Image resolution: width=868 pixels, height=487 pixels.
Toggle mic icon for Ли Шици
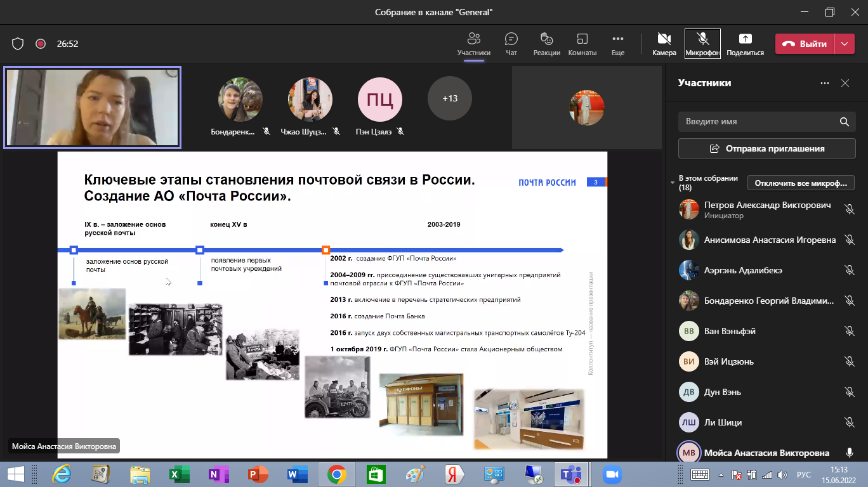tap(850, 422)
